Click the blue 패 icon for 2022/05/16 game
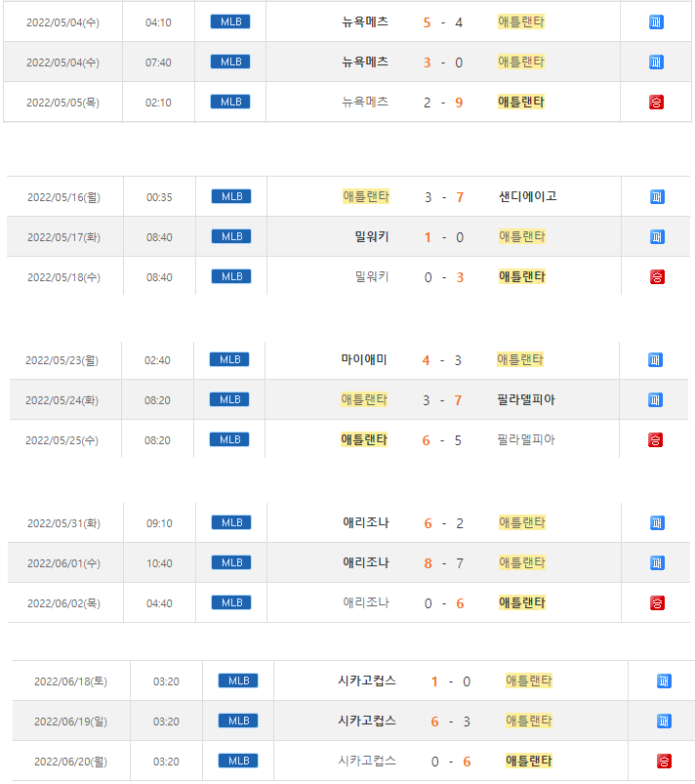 tap(657, 196)
